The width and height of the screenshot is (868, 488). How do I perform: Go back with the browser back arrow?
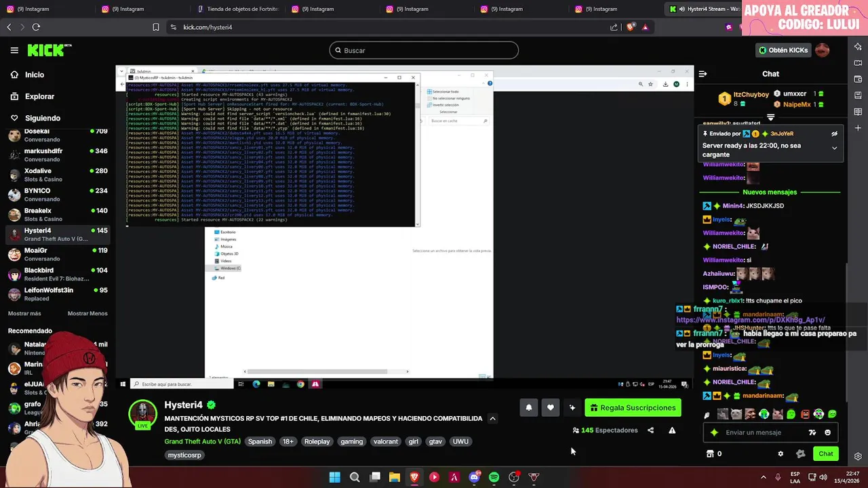click(x=9, y=27)
